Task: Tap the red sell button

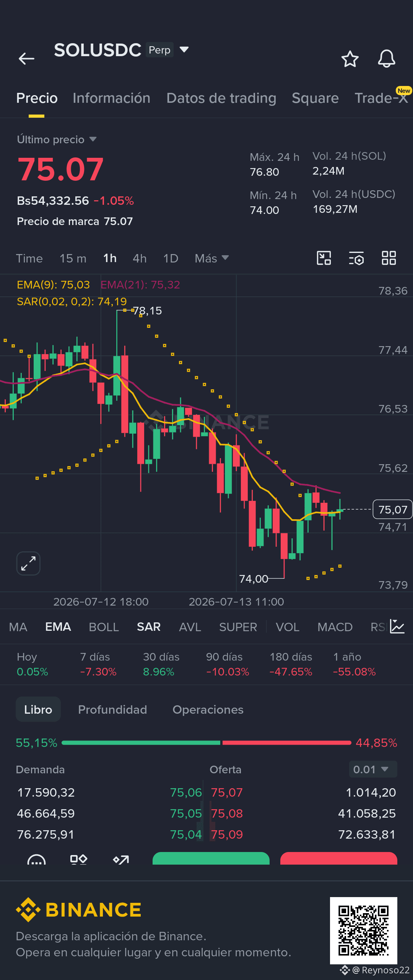Action: coord(338,859)
